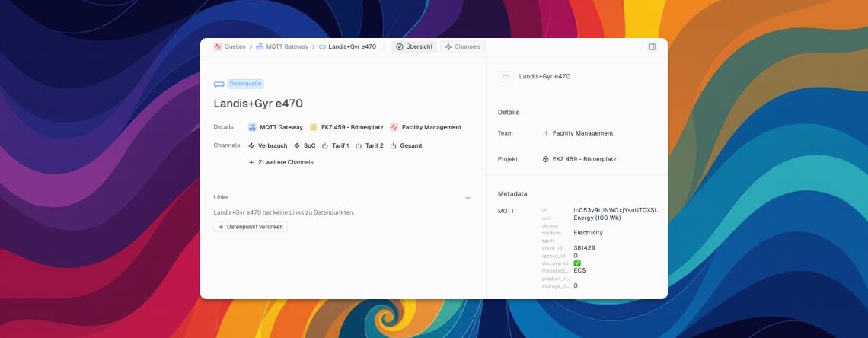Click the Landis+Gyr e470 page title
868x338 pixels.
coord(258,104)
